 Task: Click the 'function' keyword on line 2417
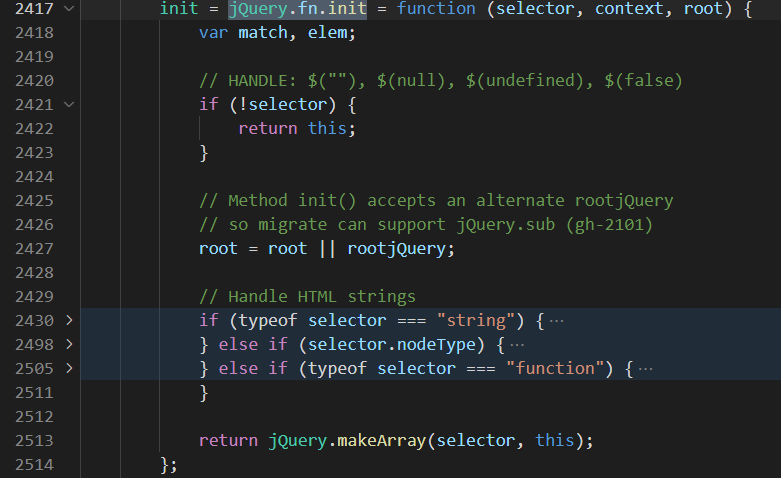(436, 9)
